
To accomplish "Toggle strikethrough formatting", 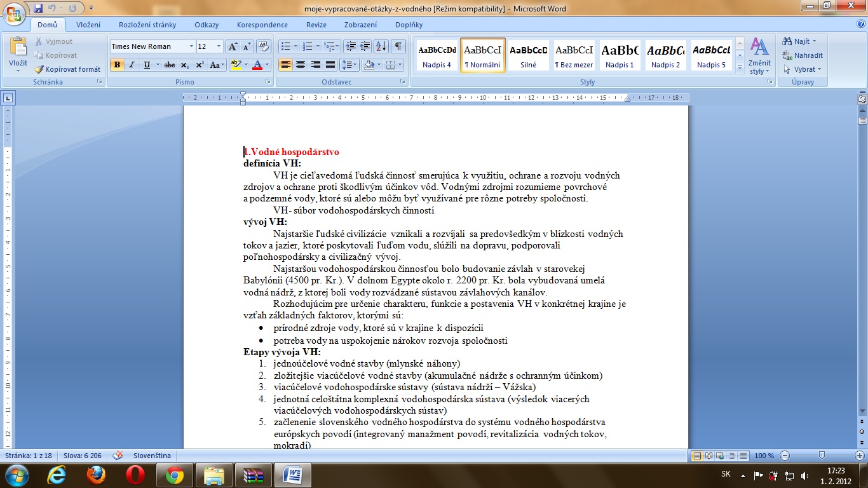I will 169,65.
